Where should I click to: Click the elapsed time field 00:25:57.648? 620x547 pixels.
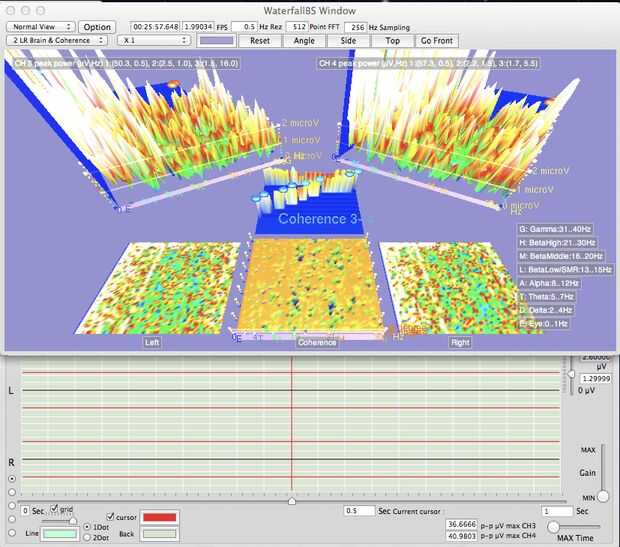156,27
